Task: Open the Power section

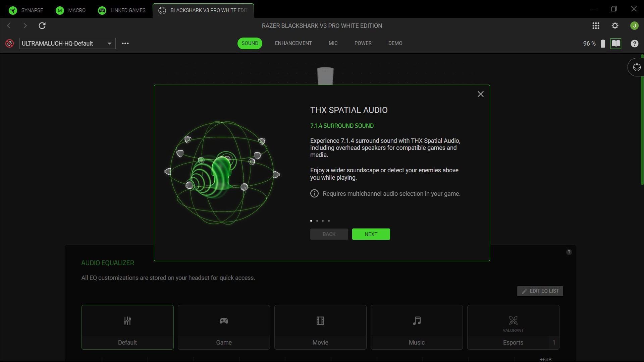Action: [x=363, y=43]
